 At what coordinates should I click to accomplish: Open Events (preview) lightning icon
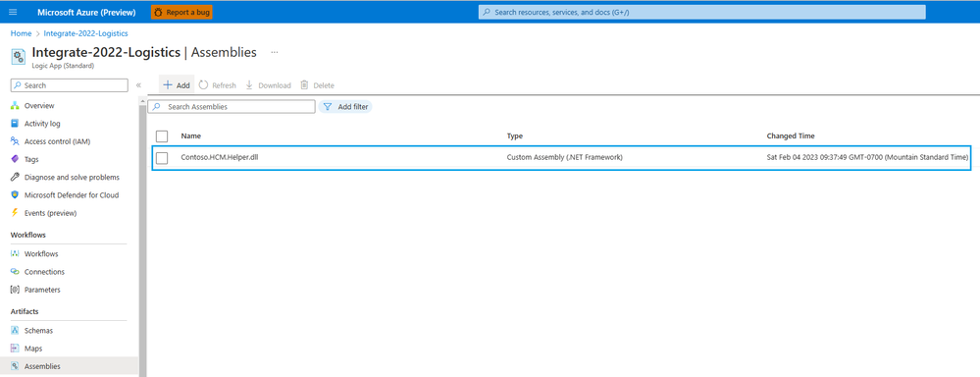tap(15, 213)
